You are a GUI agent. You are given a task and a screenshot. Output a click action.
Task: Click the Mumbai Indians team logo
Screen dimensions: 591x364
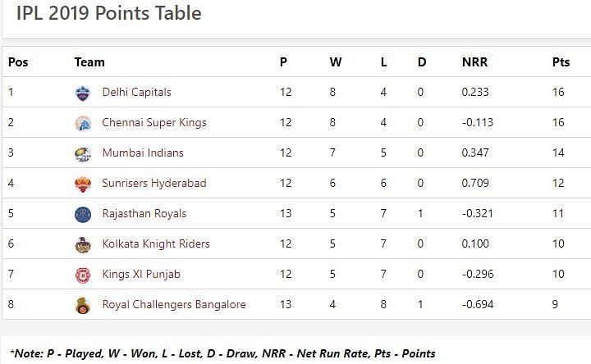click(x=82, y=153)
